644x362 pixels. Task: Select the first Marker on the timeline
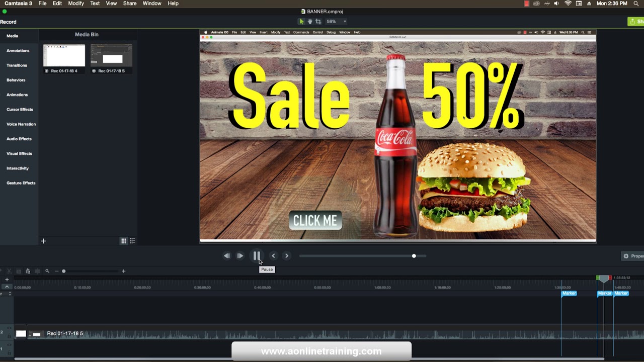coord(569,294)
